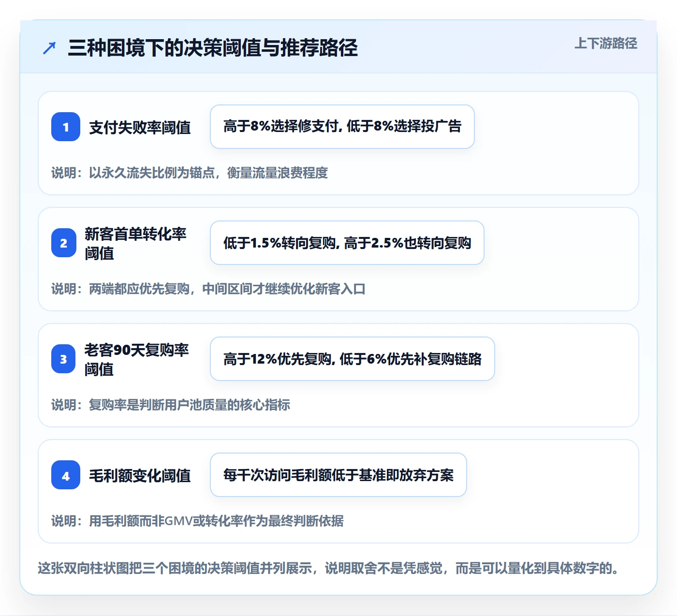Click the 老客90天复购率阈值 label

(137, 359)
